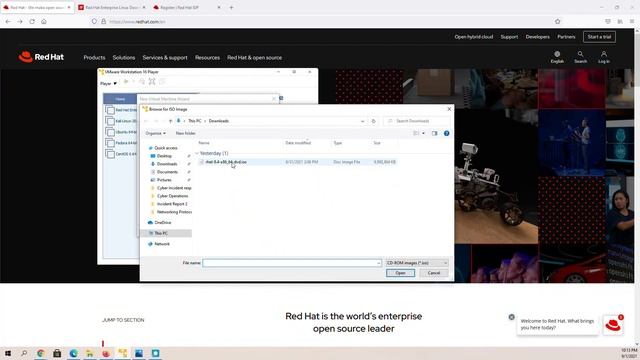Click browser back arrow

(x=8, y=22)
